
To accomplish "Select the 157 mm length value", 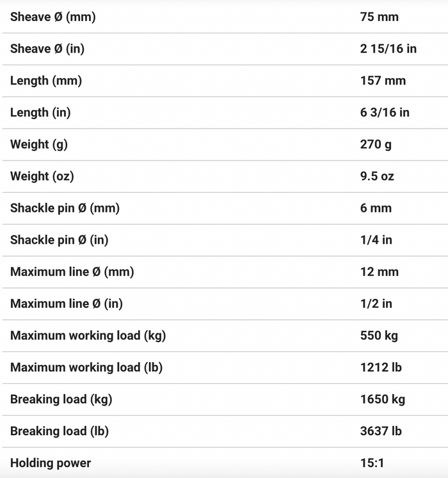I will click(x=383, y=81).
